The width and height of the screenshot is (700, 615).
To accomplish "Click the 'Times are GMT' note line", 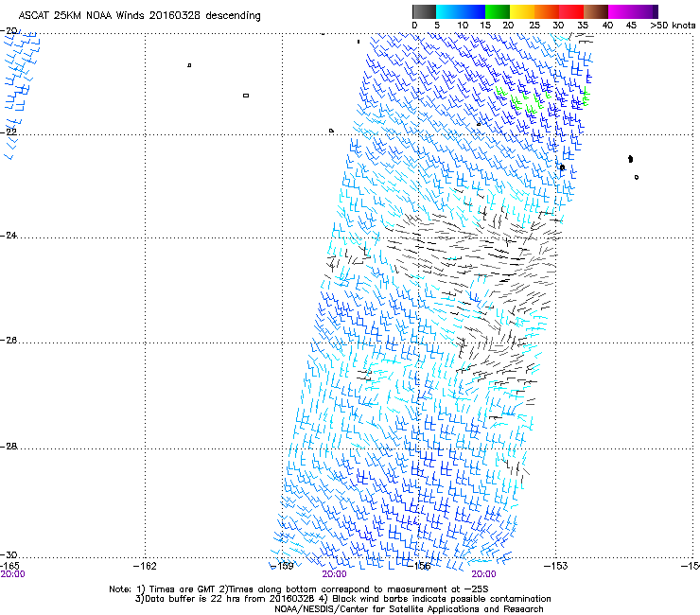I will tap(299, 589).
